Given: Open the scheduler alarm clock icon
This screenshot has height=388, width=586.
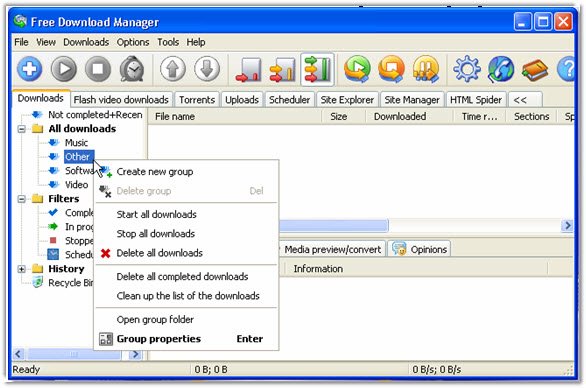Looking at the screenshot, I should (x=132, y=69).
